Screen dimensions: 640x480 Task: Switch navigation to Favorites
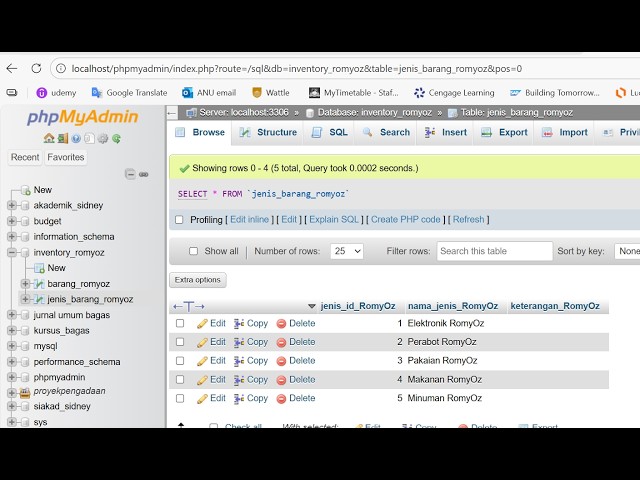(66, 157)
